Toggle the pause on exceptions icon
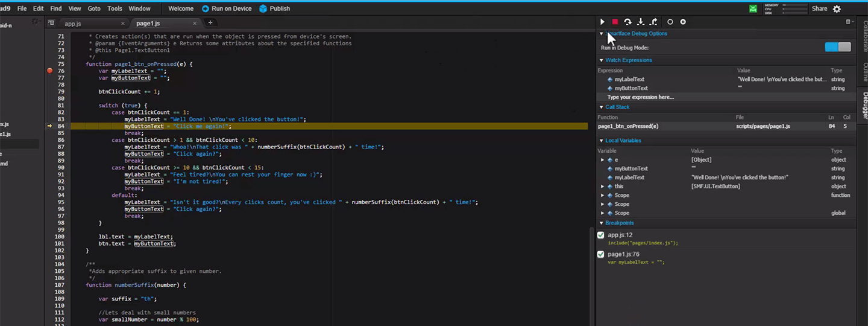Viewport: 868px width, 326px height. point(683,22)
